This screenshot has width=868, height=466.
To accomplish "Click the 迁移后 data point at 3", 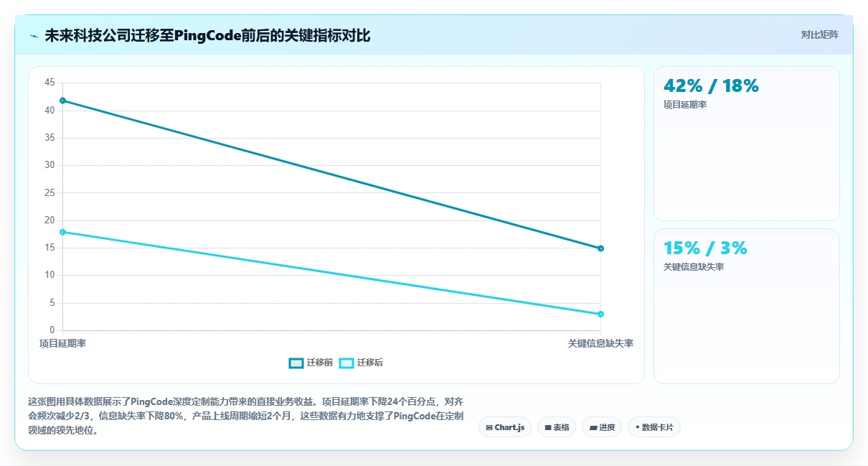I will pos(600,314).
